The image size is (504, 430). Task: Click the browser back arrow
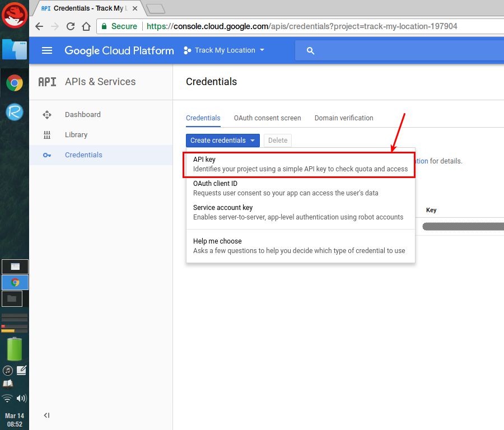[39, 26]
